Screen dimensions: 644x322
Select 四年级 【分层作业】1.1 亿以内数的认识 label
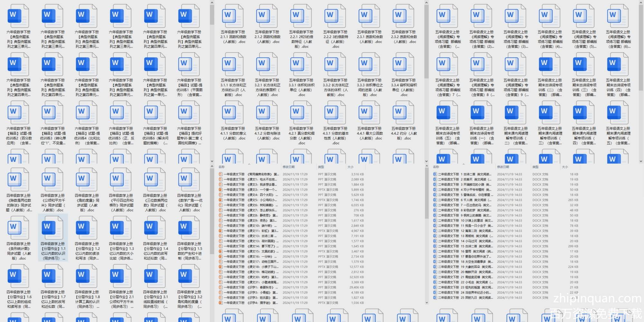click(53, 251)
